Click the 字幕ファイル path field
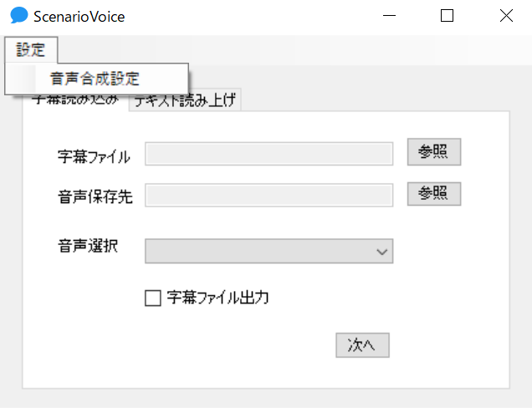 [269, 154]
